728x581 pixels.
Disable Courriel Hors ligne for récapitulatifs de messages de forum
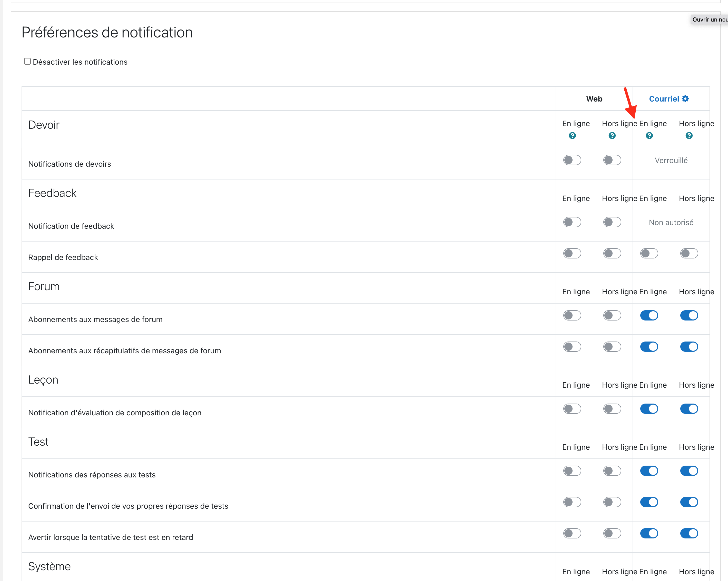click(x=689, y=347)
